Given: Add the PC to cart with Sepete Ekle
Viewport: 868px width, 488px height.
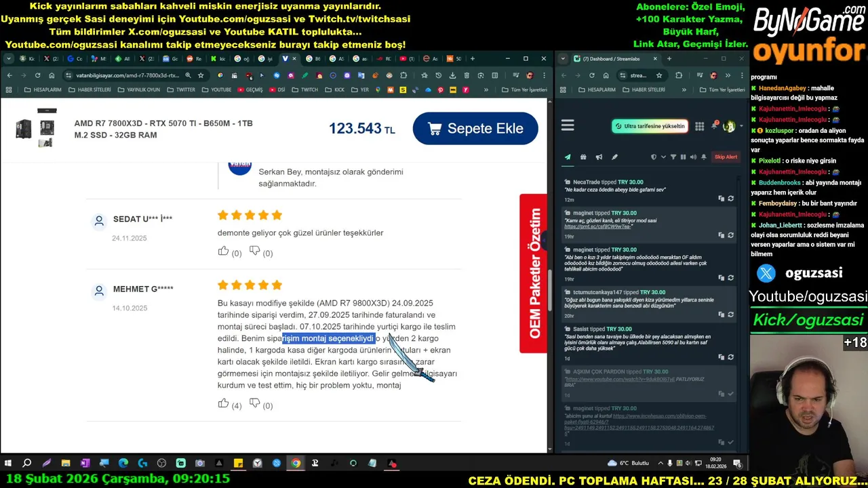Looking at the screenshot, I should click(475, 128).
